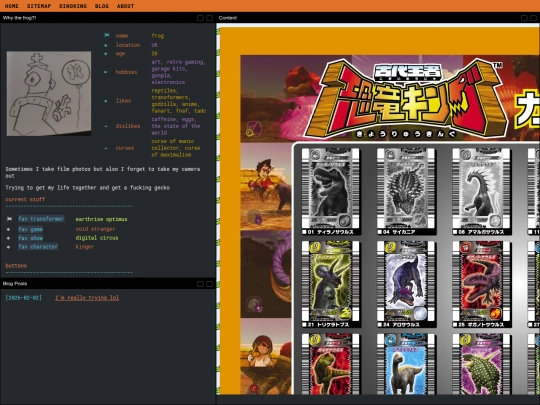The image size is (540, 405).
Task: Click right box button in Blog Posts header
Action: (209, 284)
